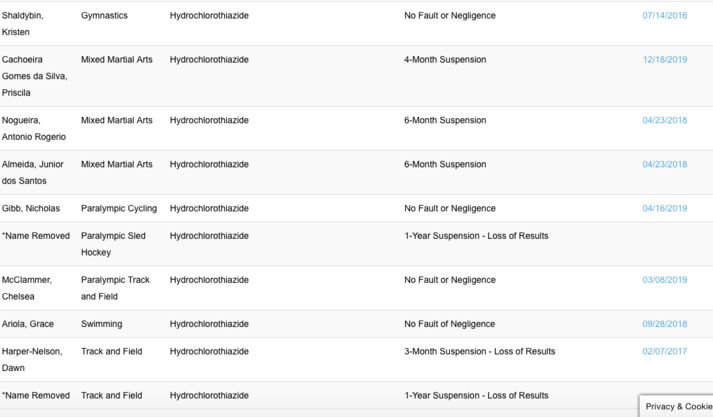The image size is (713, 417).
Task: Click the Gymnastics sport cell
Action: tap(104, 16)
